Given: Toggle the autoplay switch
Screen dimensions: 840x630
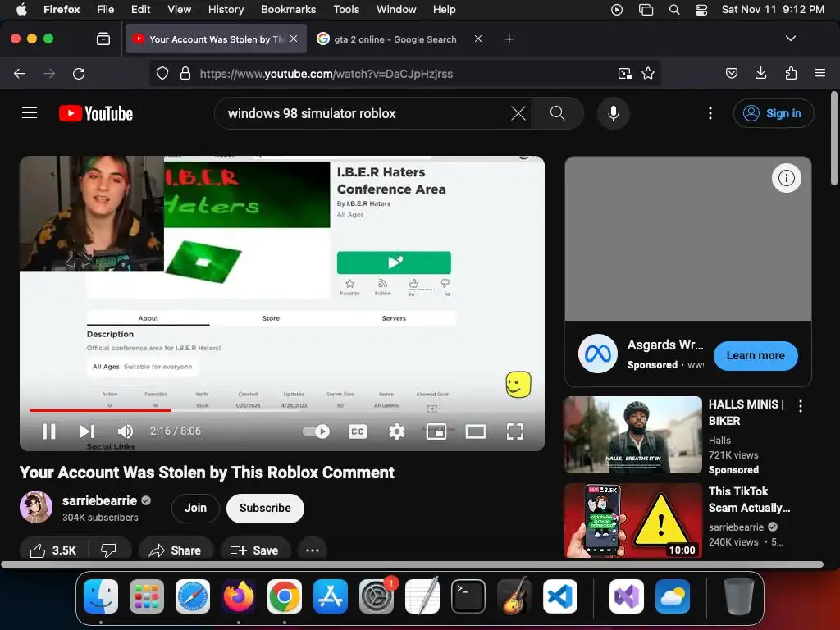Looking at the screenshot, I should (x=316, y=431).
